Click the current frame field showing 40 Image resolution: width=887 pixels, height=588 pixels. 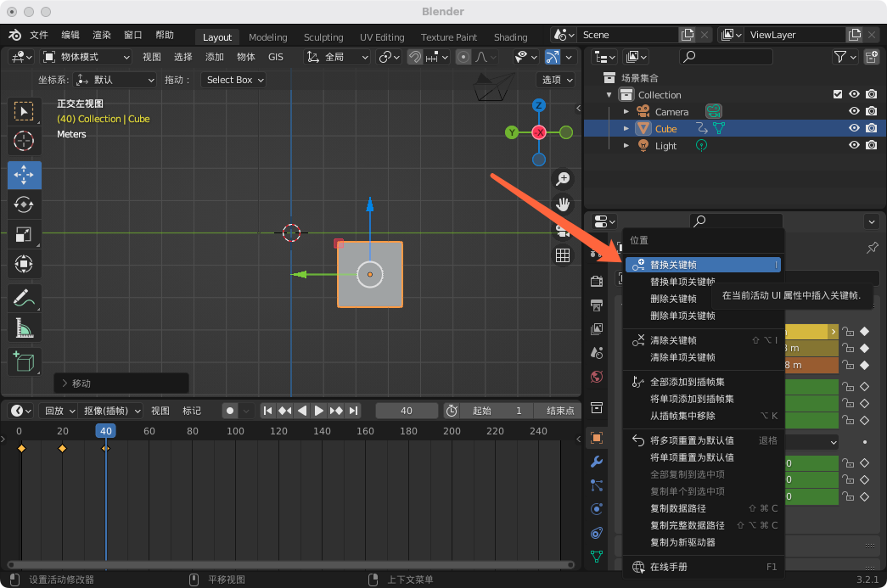click(x=407, y=411)
